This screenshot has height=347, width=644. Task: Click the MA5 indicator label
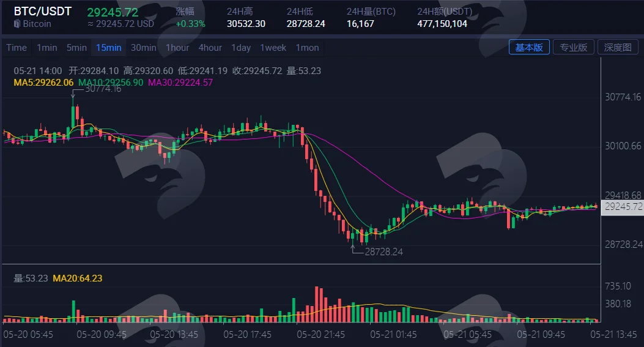[x=43, y=83]
